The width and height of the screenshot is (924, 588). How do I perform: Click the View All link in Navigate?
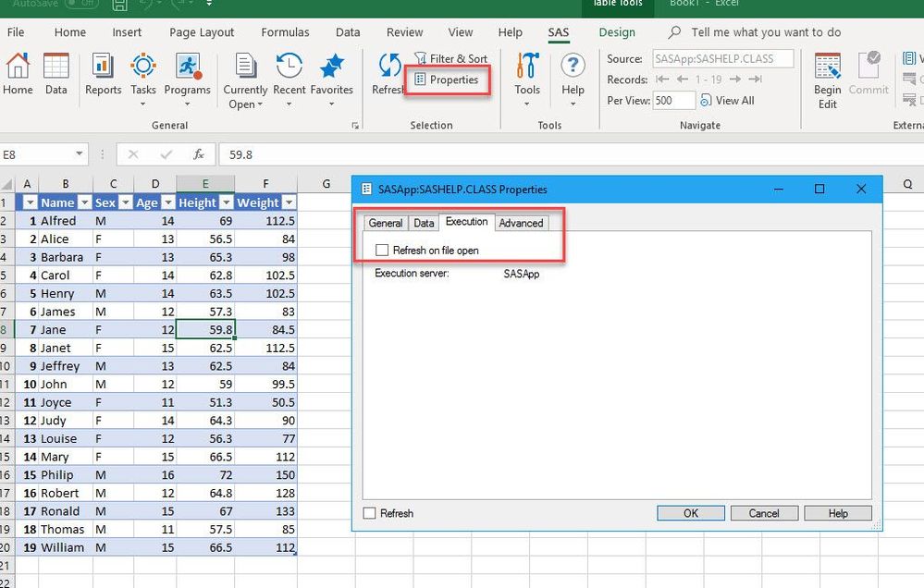733,101
